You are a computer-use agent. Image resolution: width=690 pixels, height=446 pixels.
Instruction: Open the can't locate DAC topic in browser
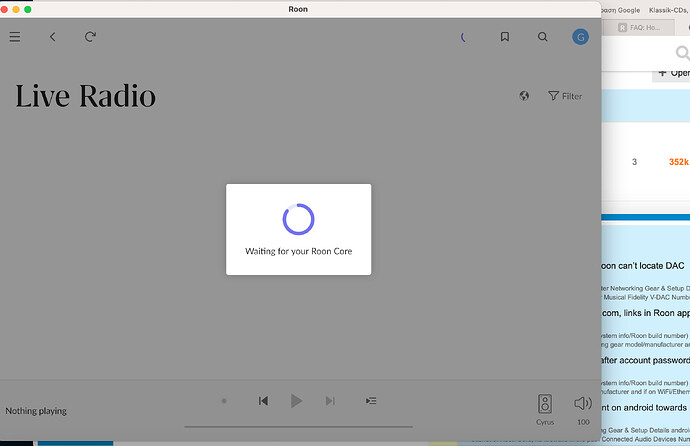tap(643, 266)
